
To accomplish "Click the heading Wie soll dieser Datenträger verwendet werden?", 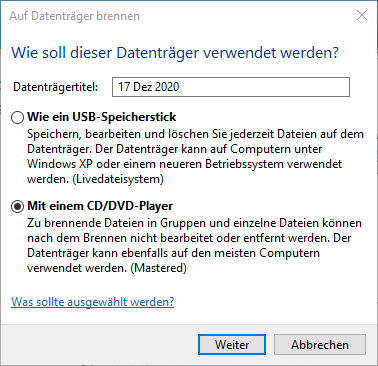I will (175, 53).
